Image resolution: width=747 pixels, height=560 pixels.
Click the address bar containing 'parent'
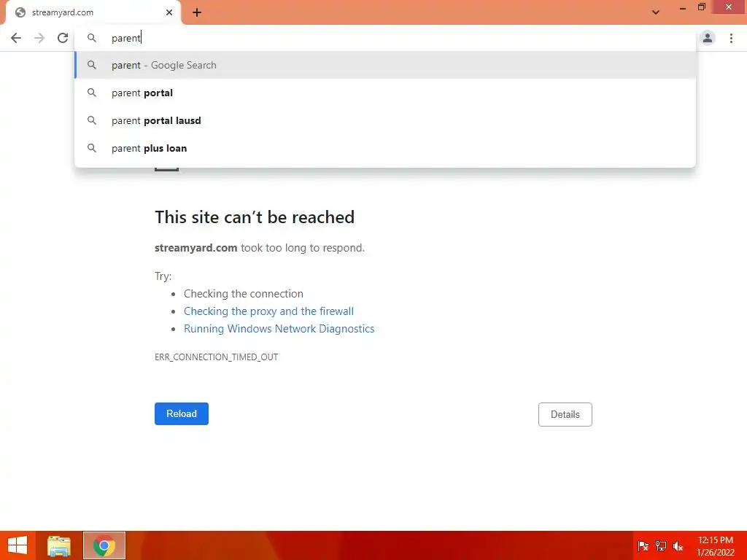click(385, 38)
